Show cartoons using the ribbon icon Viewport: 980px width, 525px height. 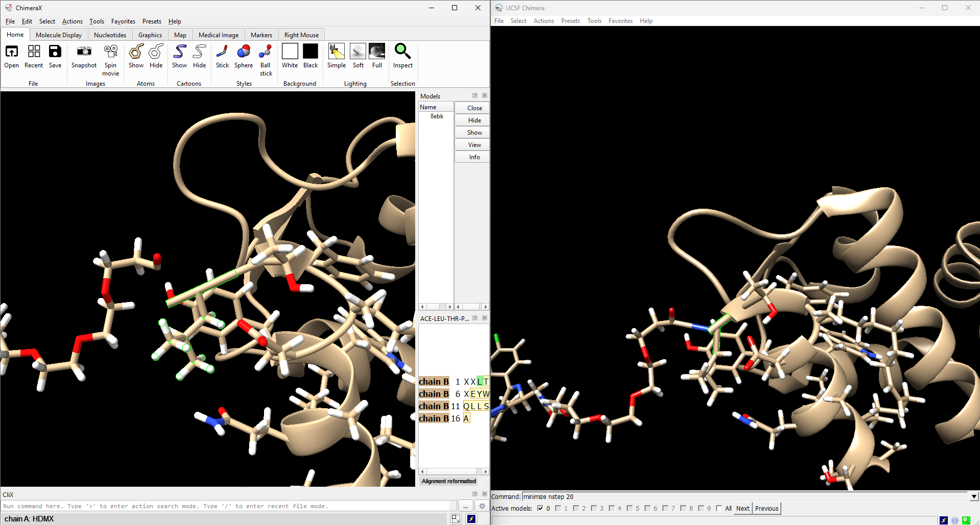pyautogui.click(x=179, y=52)
